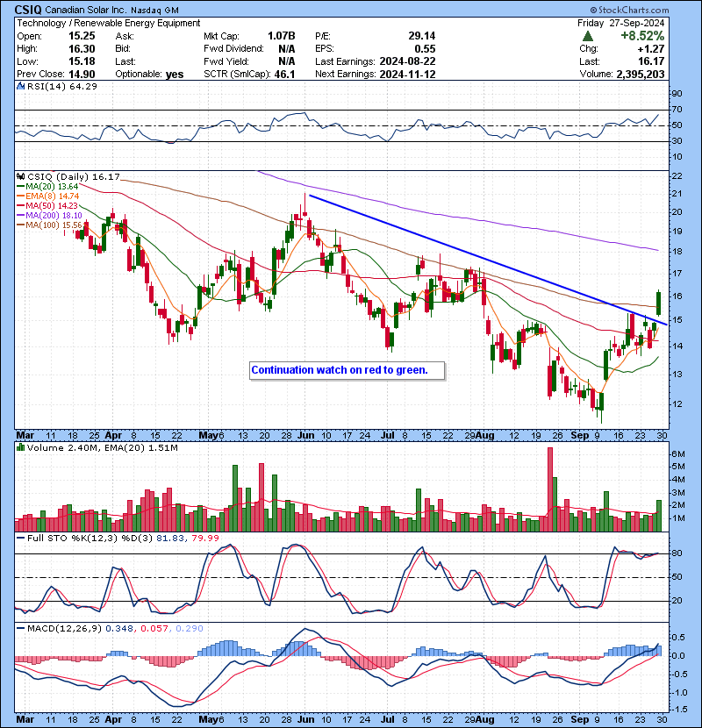The width and height of the screenshot is (702, 728).
Task: Click the High 16.30 value
Action: 82,49
